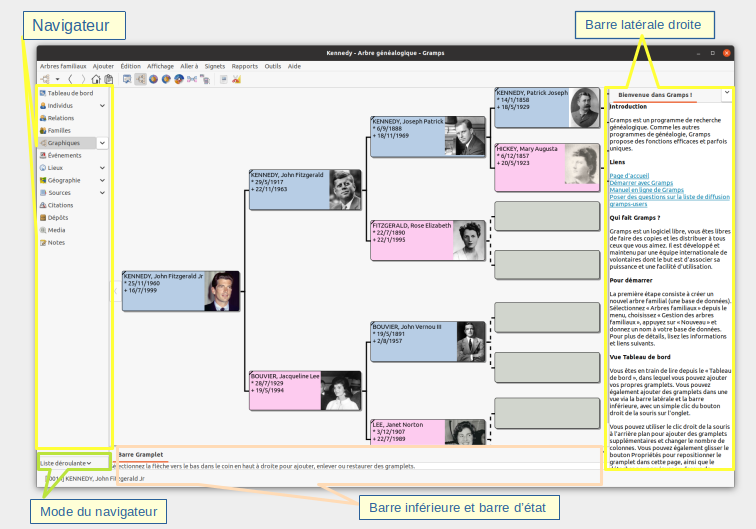
Task: Open the Affichage menu
Action: pyautogui.click(x=161, y=67)
